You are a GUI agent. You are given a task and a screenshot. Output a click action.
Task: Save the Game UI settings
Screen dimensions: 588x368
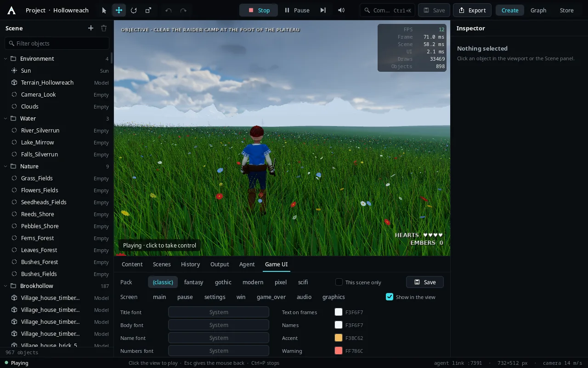coord(425,282)
